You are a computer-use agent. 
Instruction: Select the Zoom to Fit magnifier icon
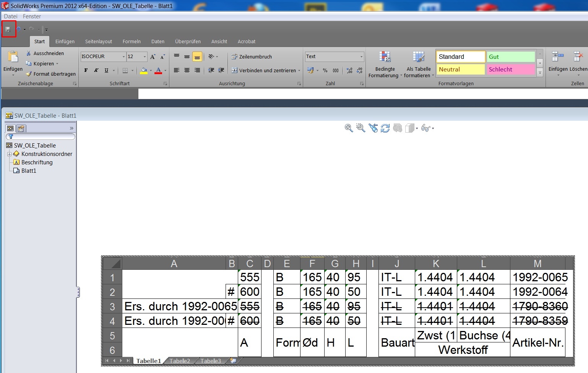tap(348, 128)
